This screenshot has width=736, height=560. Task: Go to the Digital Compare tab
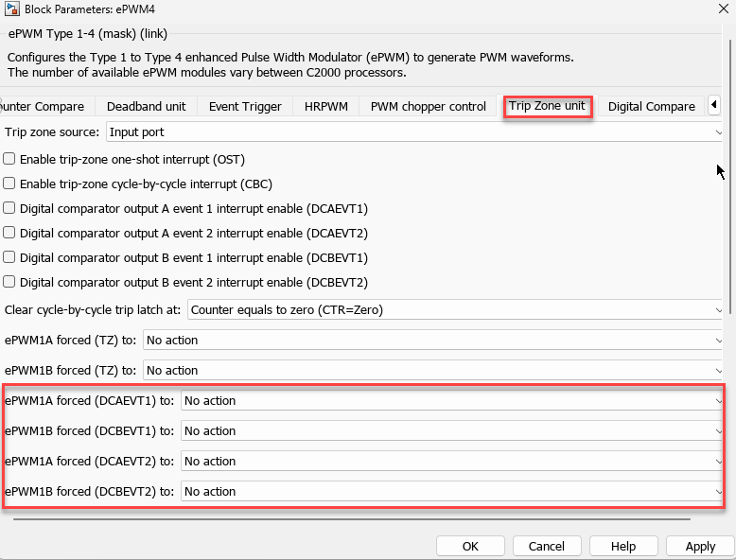651,107
